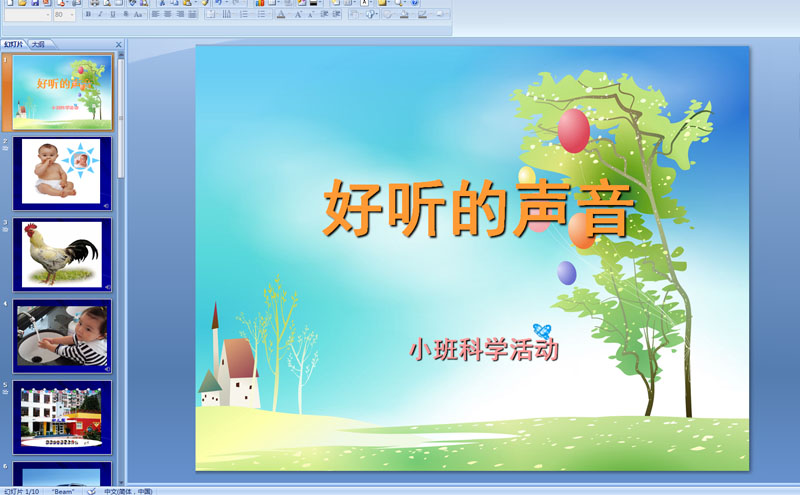Click the title text 好听的声音 on slide
This screenshot has width=800, height=495.
[478, 208]
